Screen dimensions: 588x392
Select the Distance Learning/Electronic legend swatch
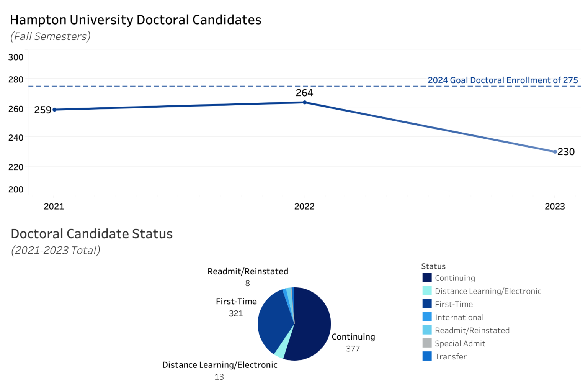pos(427,290)
